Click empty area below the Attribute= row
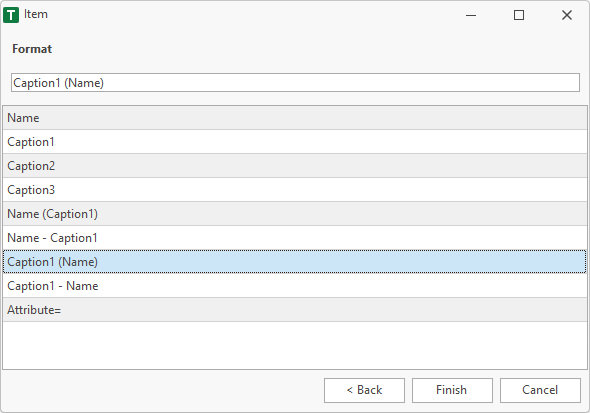The height and width of the screenshot is (413, 590). click(x=295, y=345)
